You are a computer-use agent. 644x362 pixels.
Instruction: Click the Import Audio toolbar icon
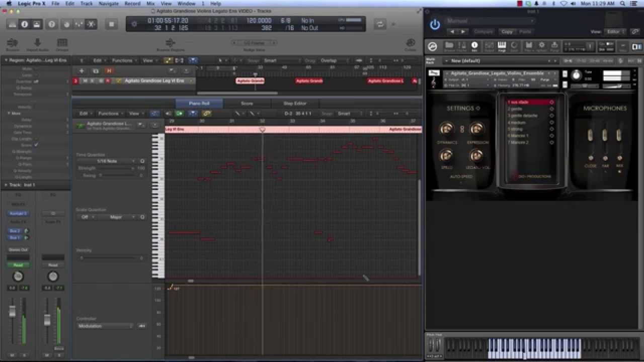tap(37, 44)
